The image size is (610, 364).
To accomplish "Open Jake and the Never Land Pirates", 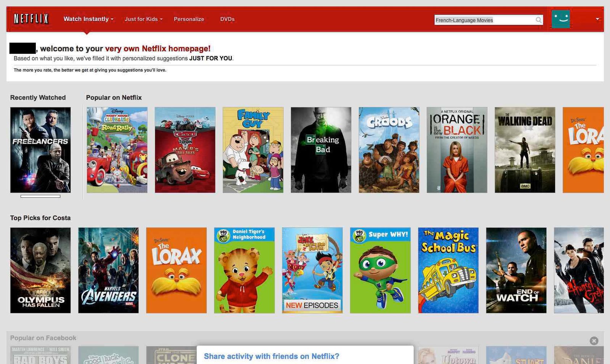I will click(312, 270).
